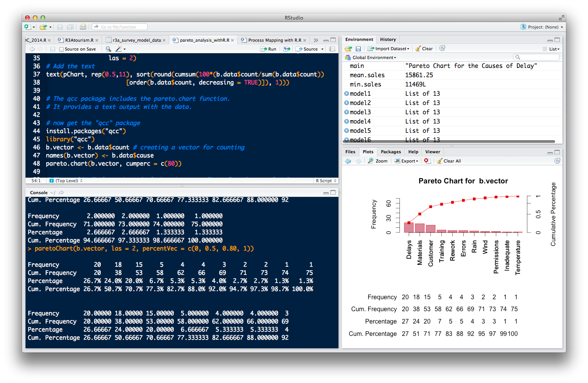Click the code tools magic wand icon
588x383 pixels.
click(119, 49)
